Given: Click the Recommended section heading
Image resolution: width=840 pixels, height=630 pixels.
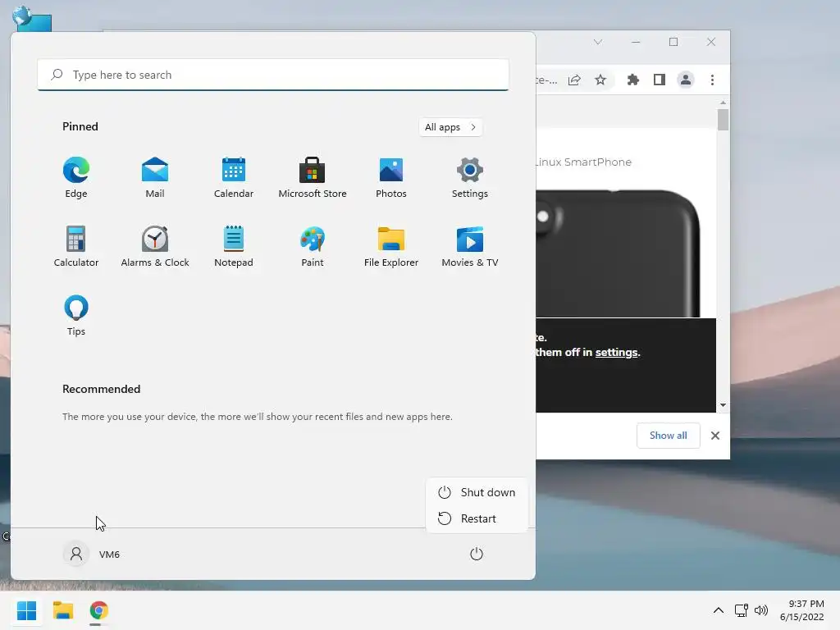Looking at the screenshot, I should pyautogui.click(x=101, y=389).
